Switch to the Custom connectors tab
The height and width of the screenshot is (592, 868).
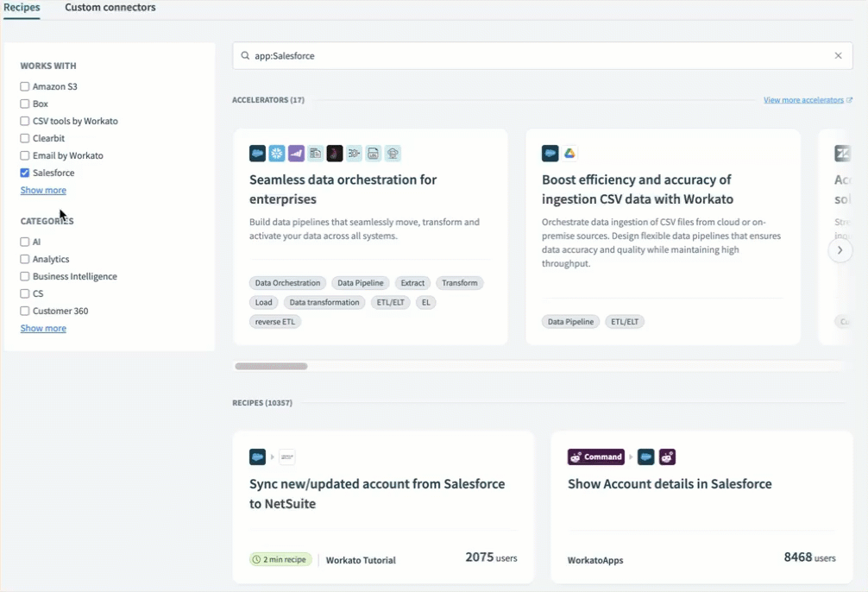click(x=110, y=7)
